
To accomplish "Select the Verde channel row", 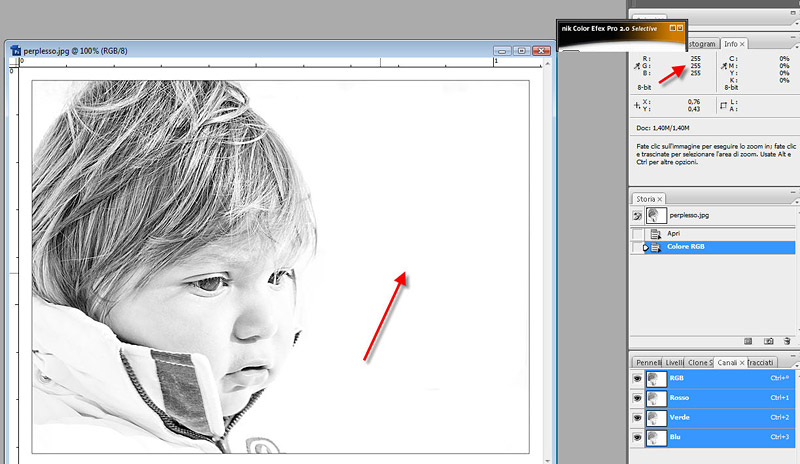I will click(x=720, y=417).
